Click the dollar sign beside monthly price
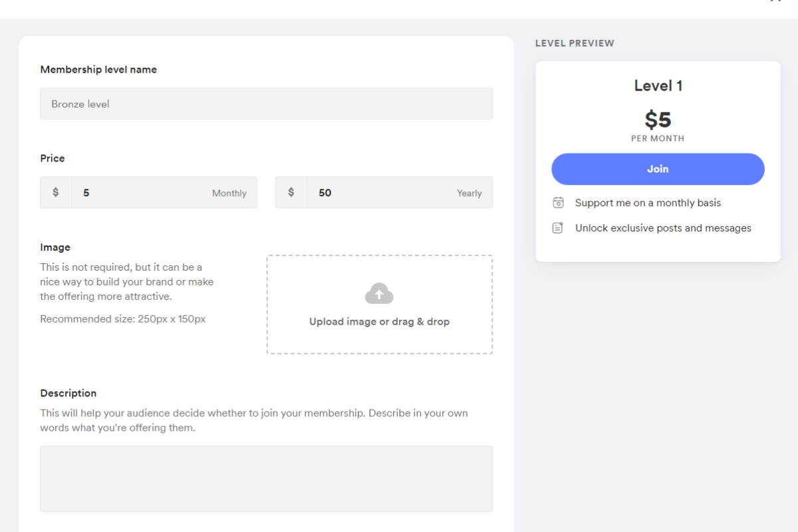This screenshot has width=798, height=532. click(x=56, y=192)
